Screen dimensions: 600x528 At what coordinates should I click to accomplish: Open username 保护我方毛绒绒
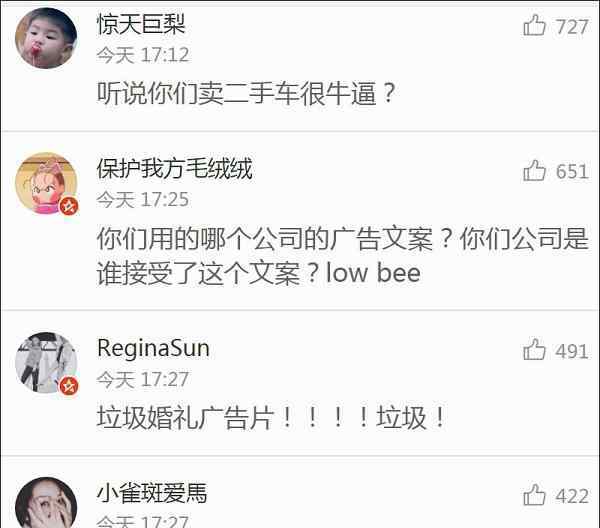[174, 169]
